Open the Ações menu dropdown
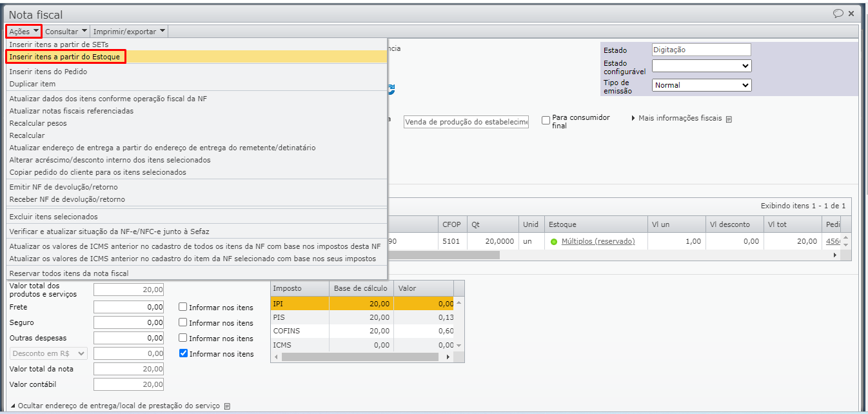The height and width of the screenshot is (414, 868). click(x=25, y=31)
